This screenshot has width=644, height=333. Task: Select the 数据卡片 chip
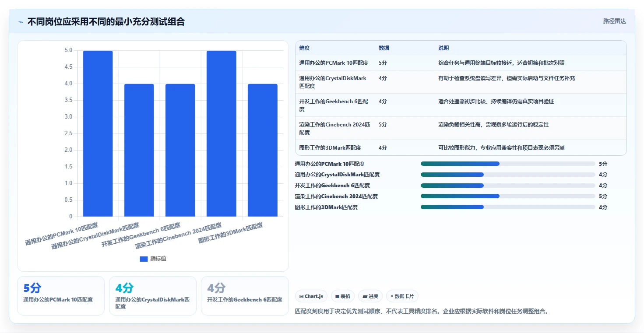pyautogui.click(x=402, y=296)
